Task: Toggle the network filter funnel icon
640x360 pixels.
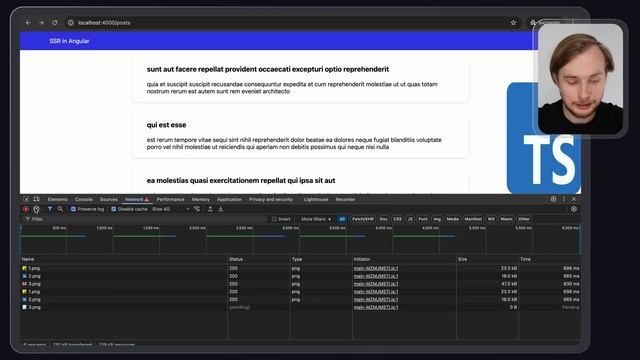Action: tap(50, 209)
